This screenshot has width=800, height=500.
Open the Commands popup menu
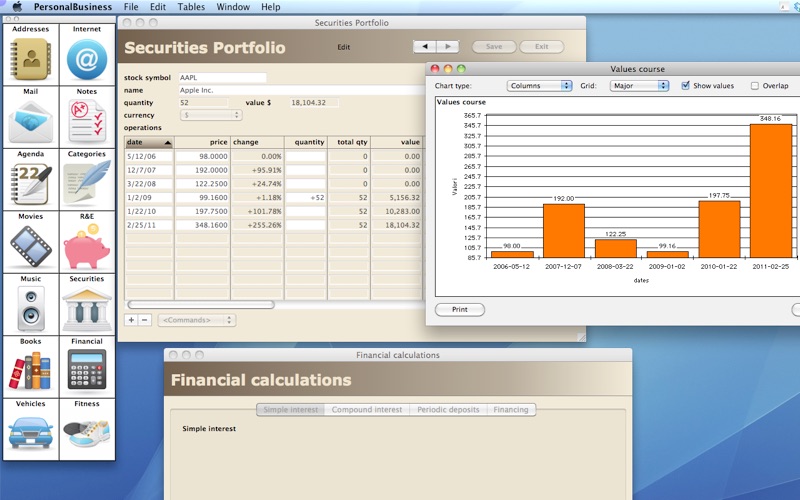[x=196, y=320]
